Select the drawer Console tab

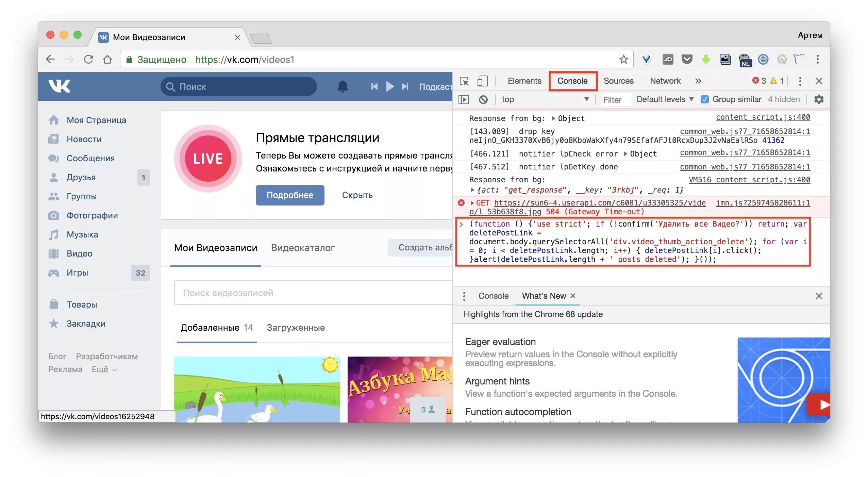pyautogui.click(x=493, y=296)
